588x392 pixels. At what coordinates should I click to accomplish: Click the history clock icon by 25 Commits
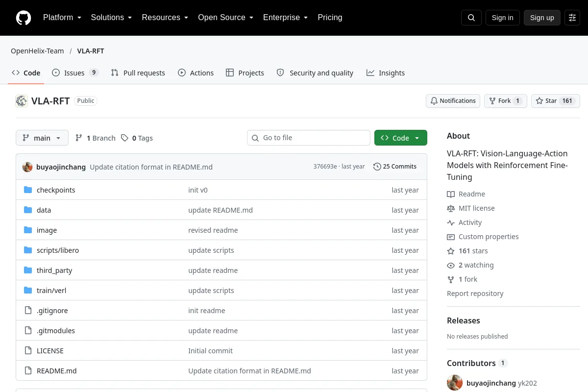pyautogui.click(x=377, y=167)
